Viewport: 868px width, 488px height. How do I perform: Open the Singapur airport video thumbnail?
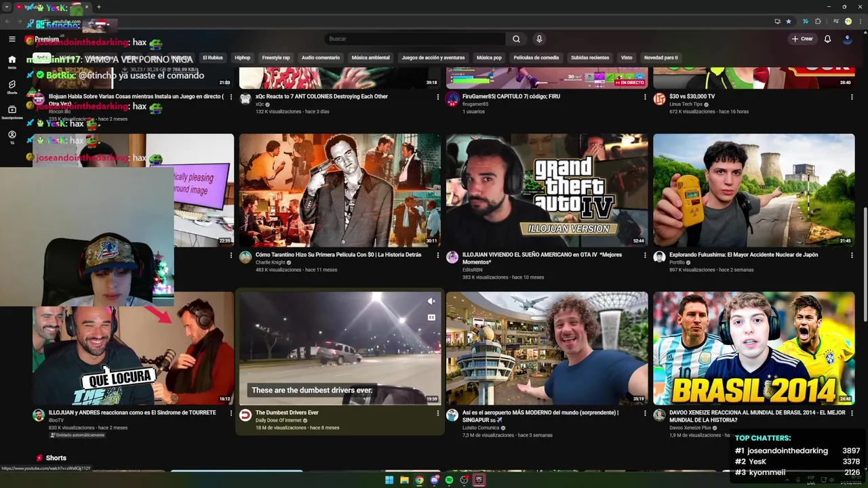(x=547, y=348)
